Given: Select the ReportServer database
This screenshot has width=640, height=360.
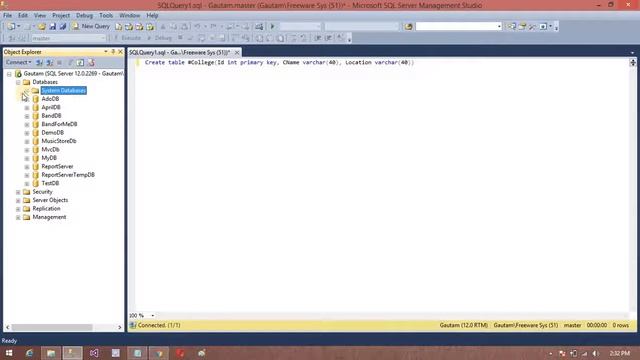Looking at the screenshot, I should pos(57,167).
